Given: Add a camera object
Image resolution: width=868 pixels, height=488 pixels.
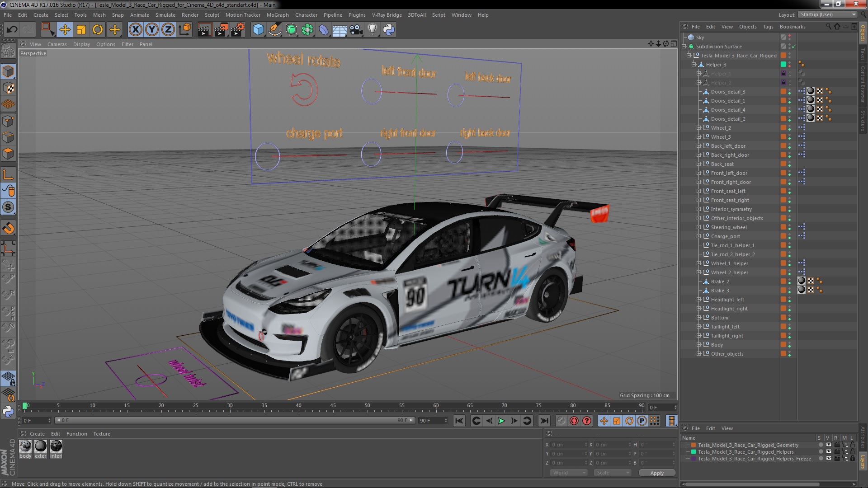Looking at the screenshot, I should click(356, 30).
